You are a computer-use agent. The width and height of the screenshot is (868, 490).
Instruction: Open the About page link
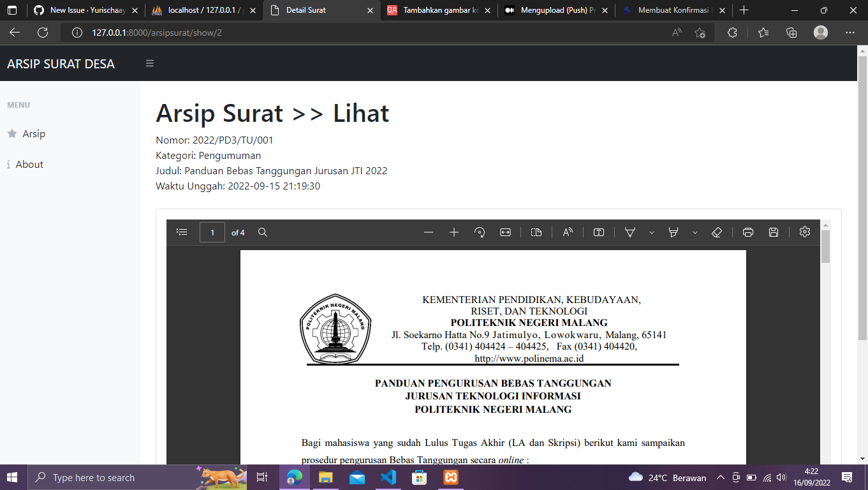point(29,164)
